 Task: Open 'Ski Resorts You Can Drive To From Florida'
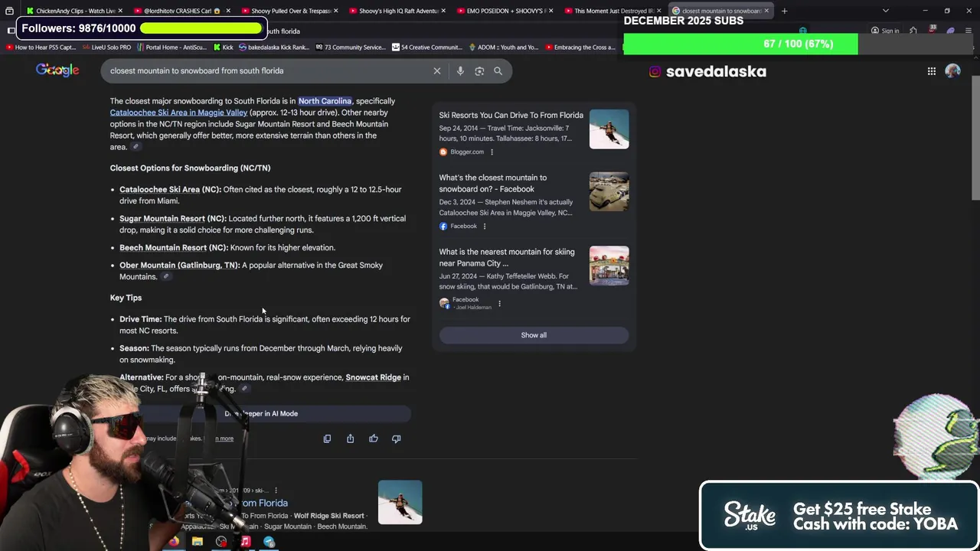511,116
